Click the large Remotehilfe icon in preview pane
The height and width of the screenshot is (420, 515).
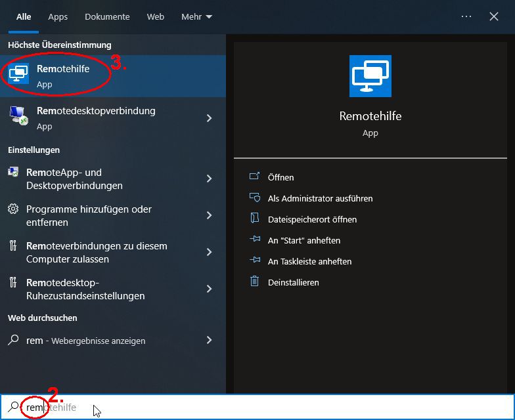[x=370, y=76]
